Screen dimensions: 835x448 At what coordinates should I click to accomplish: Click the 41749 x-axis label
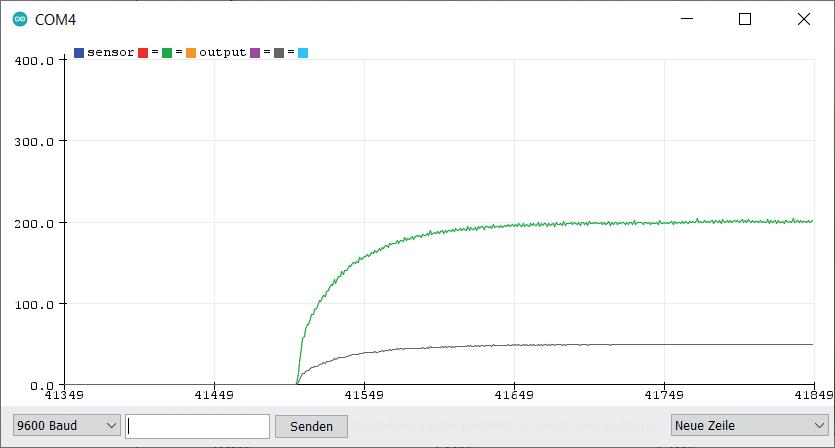(x=664, y=395)
